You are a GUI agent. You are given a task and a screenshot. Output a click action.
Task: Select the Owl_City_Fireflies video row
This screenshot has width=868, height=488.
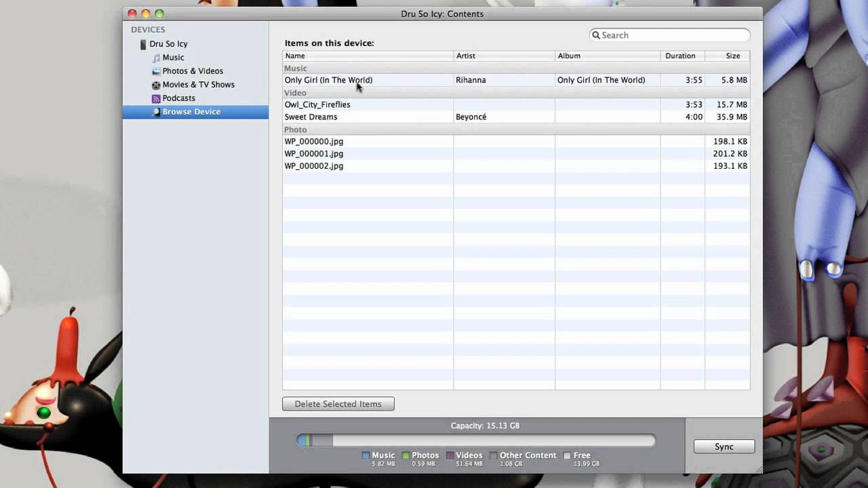(516, 104)
